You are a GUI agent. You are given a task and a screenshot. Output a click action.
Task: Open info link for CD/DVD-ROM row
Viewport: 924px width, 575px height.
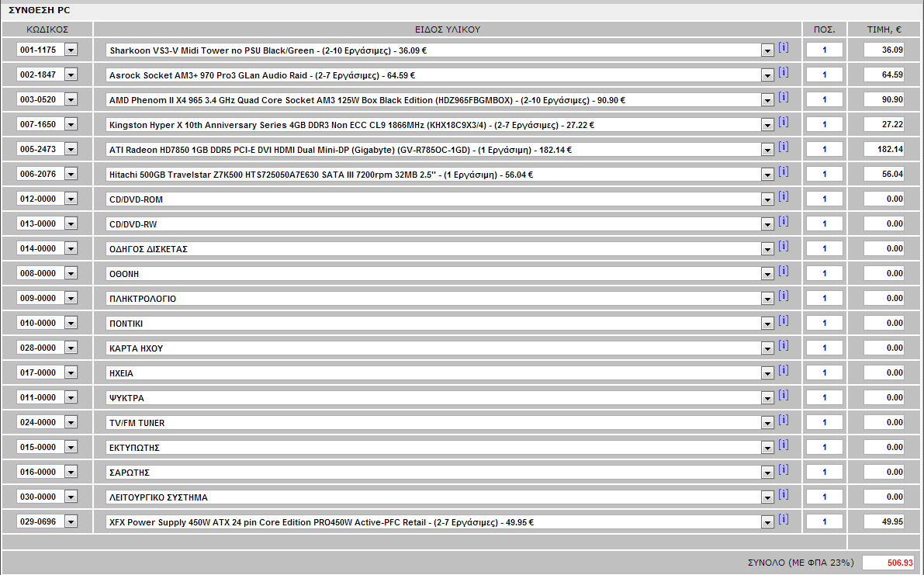pyautogui.click(x=783, y=196)
